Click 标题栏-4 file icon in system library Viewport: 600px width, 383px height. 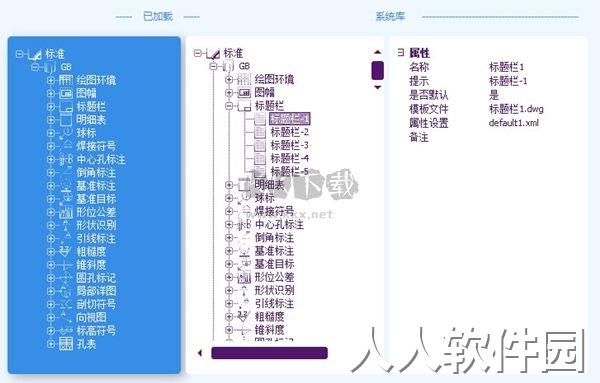coord(260,158)
